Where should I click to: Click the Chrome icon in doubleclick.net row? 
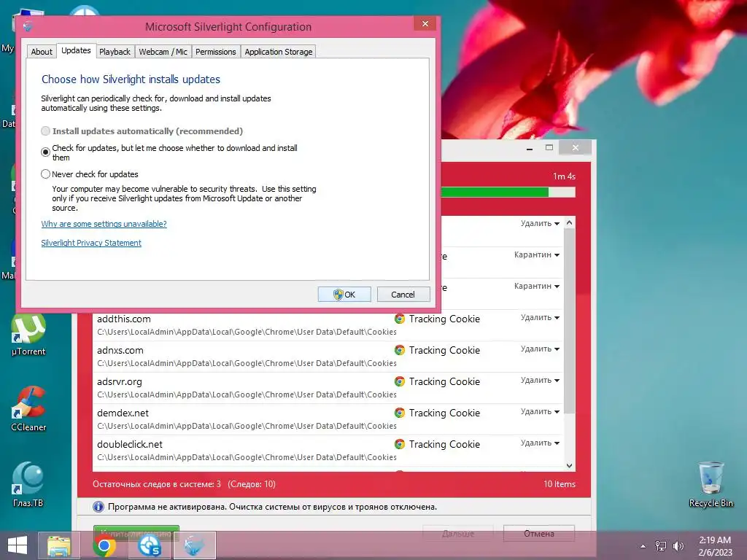[400, 444]
